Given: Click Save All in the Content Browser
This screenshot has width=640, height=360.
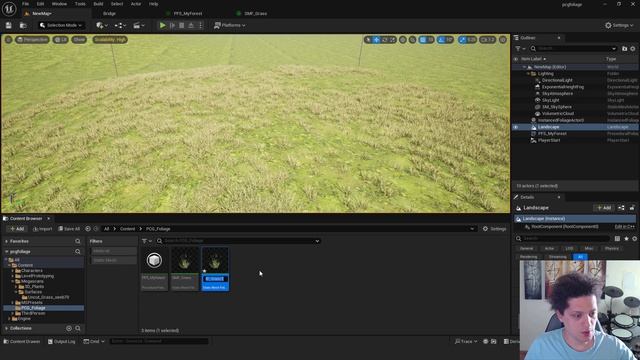Looking at the screenshot, I should 69,229.
